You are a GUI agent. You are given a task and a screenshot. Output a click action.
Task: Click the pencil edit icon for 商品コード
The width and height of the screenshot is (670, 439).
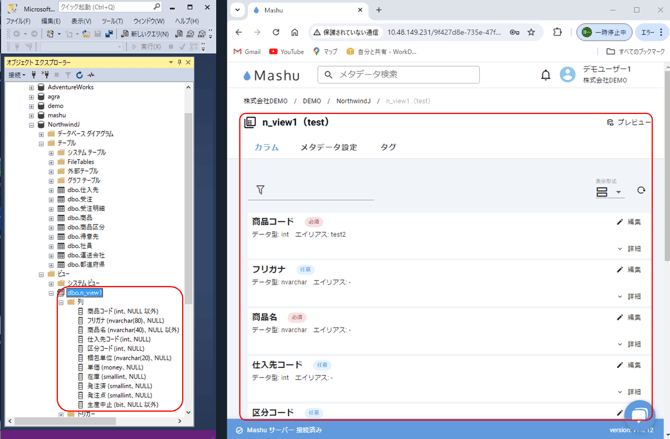620,222
